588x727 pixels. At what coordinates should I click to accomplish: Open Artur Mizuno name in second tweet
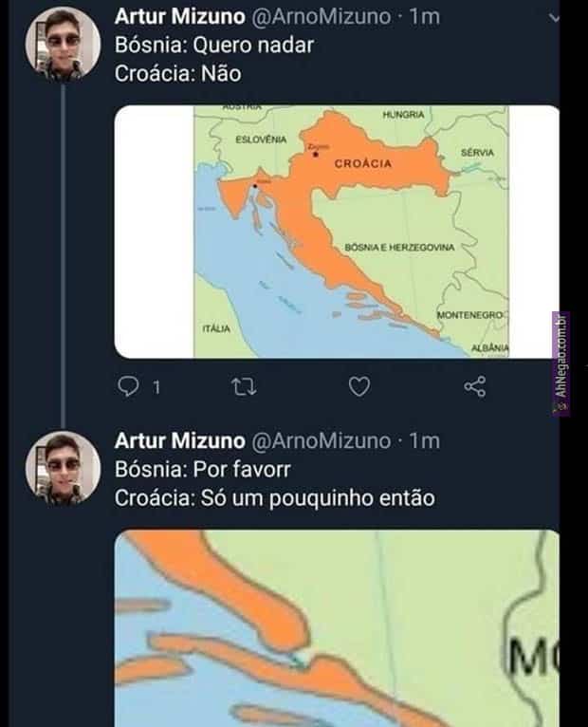(176, 440)
